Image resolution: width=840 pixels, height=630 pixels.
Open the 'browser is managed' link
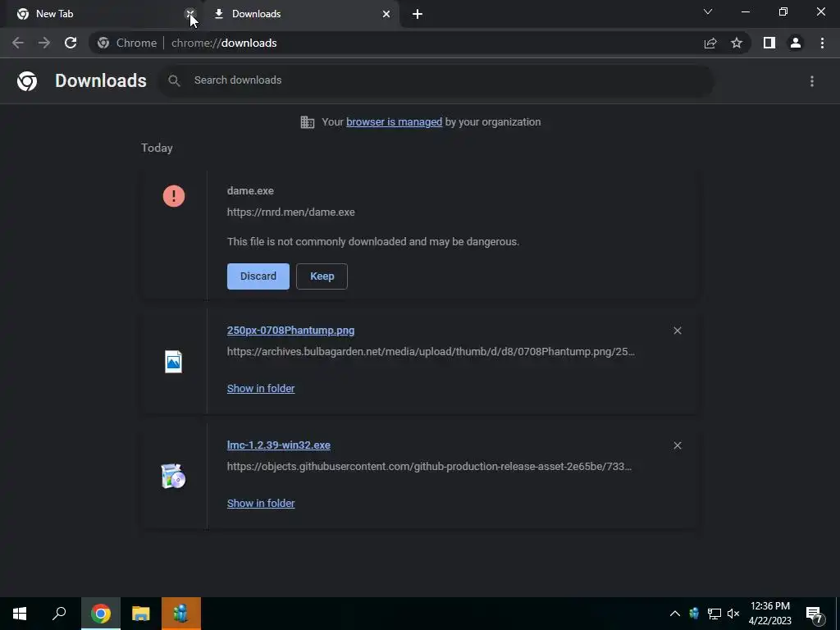click(395, 122)
